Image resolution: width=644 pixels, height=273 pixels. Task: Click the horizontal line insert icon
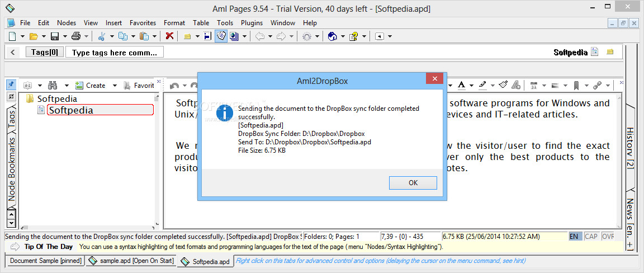pyautogui.click(x=555, y=86)
